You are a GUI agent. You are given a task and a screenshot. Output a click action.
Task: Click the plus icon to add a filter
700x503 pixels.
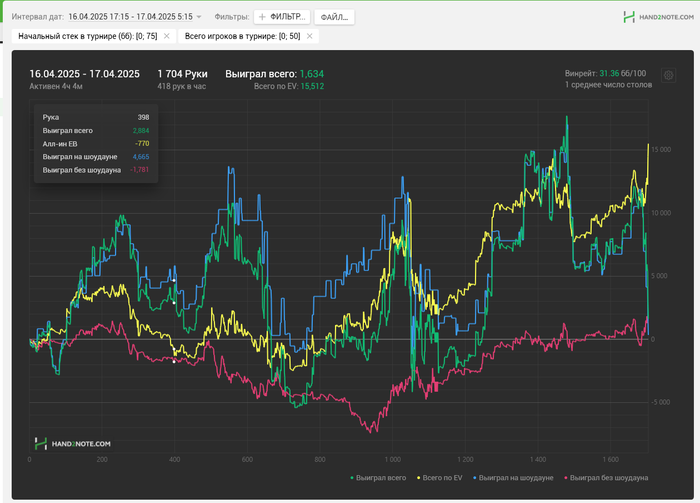pos(263,17)
